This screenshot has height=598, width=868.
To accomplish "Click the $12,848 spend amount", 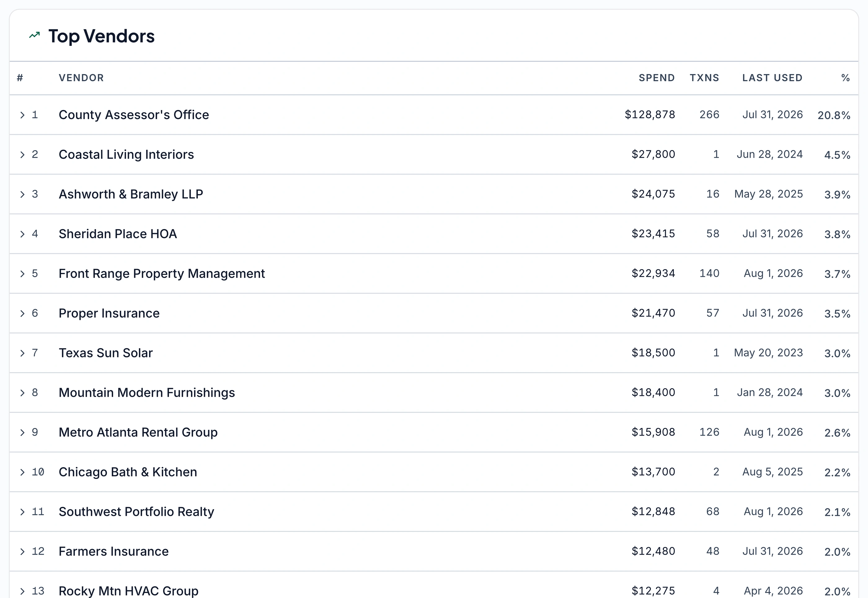I will [x=653, y=512].
